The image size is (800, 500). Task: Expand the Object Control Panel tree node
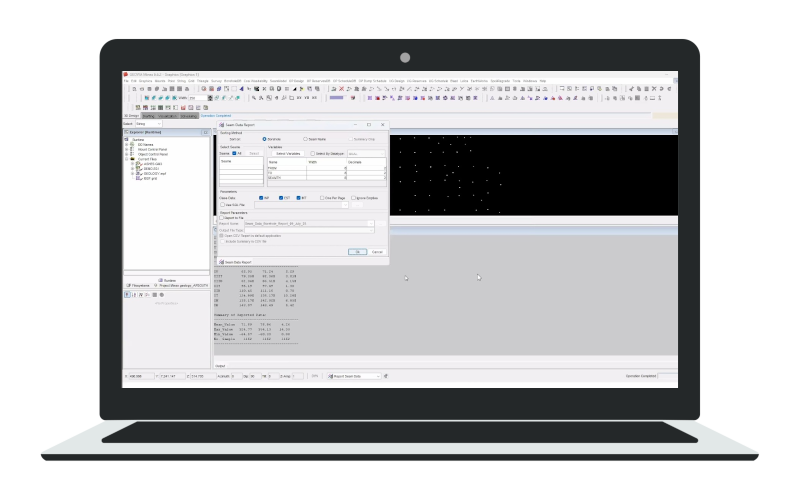127,154
